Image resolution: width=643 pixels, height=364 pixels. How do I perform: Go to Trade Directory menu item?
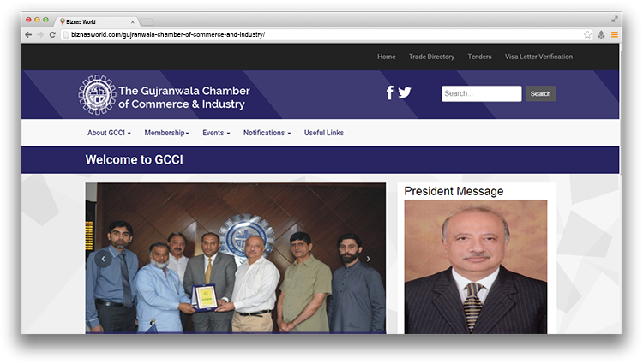(x=431, y=57)
